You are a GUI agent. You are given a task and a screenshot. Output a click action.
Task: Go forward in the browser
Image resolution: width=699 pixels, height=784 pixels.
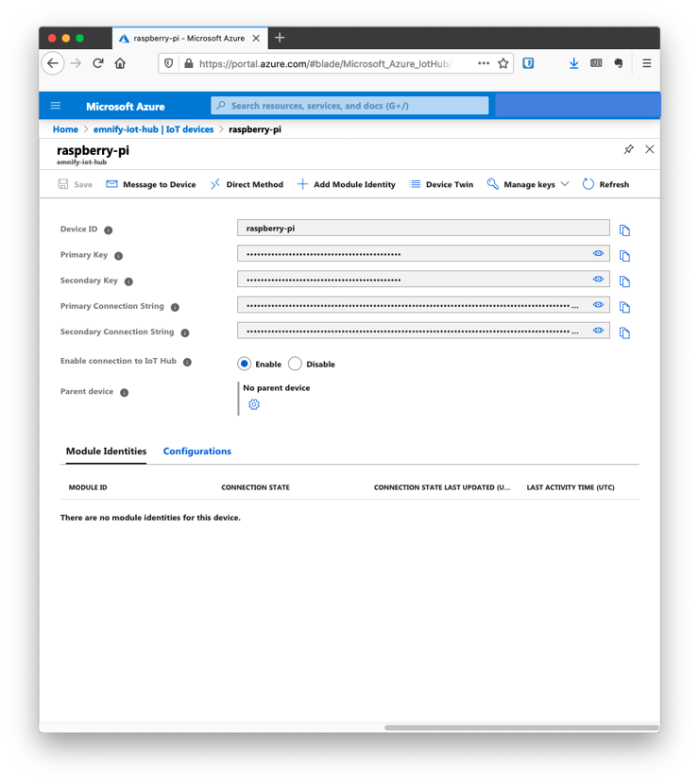76,63
